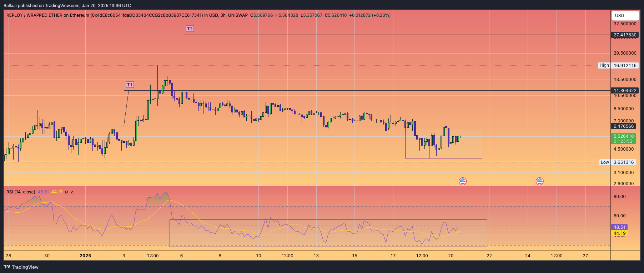The width and height of the screenshot is (644, 273).
Task: Click the High 16.912116 price label
Action: (x=618, y=65)
